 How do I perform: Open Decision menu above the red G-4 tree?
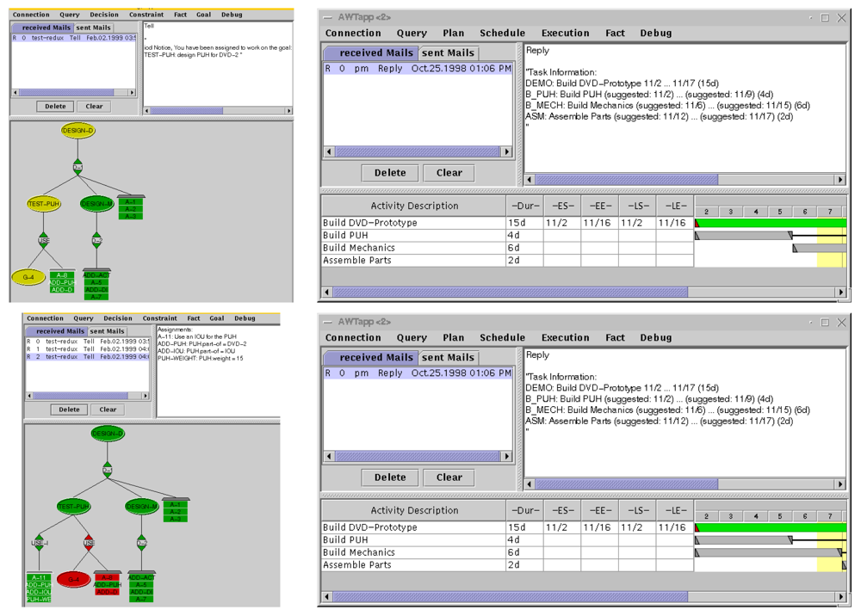tap(118, 318)
